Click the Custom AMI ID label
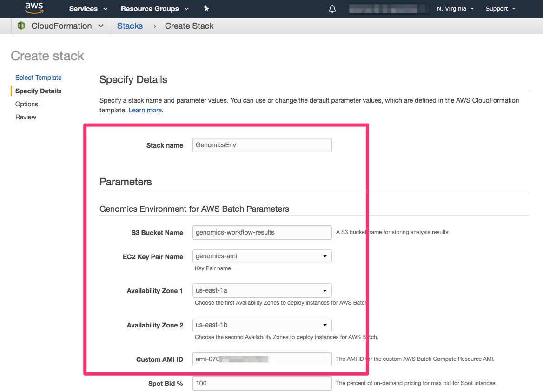 coord(159,360)
